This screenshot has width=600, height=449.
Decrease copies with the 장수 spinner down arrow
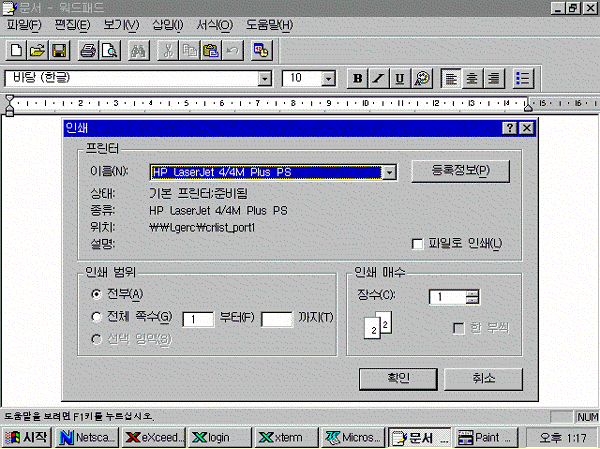[x=473, y=300]
